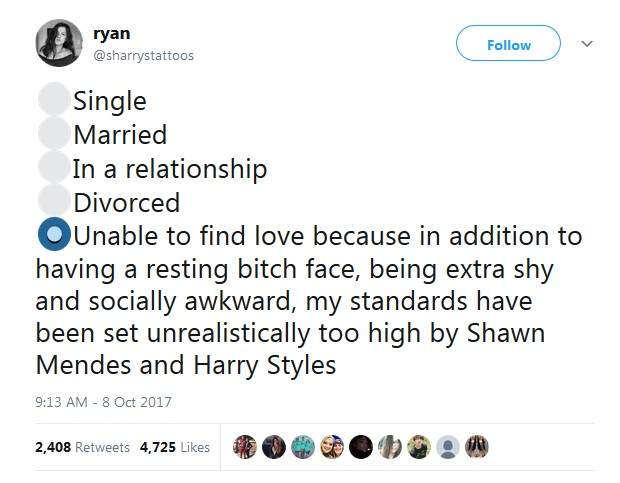Expand the tweet options chevron menu

tap(587, 44)
